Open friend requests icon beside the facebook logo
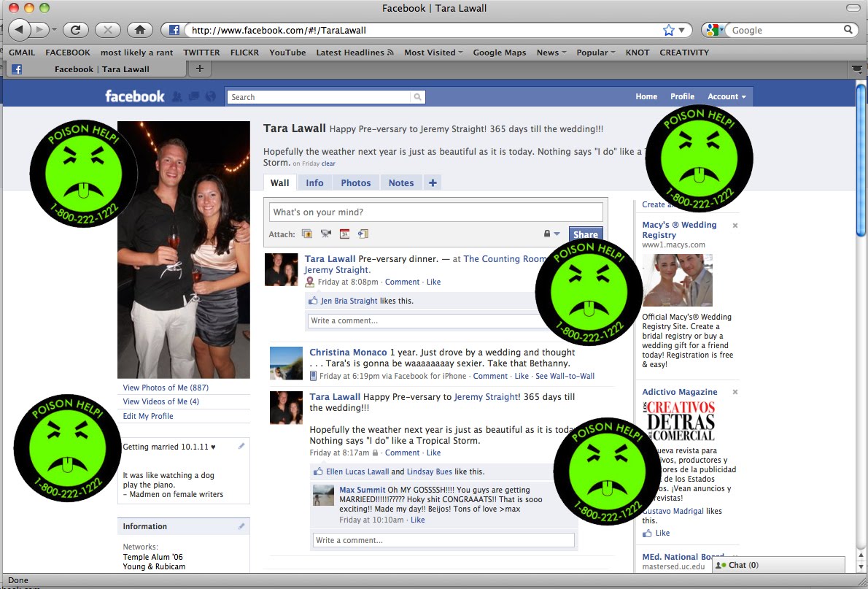The width and height of the screenshot is (868, 589). click(x=177, y=96)
